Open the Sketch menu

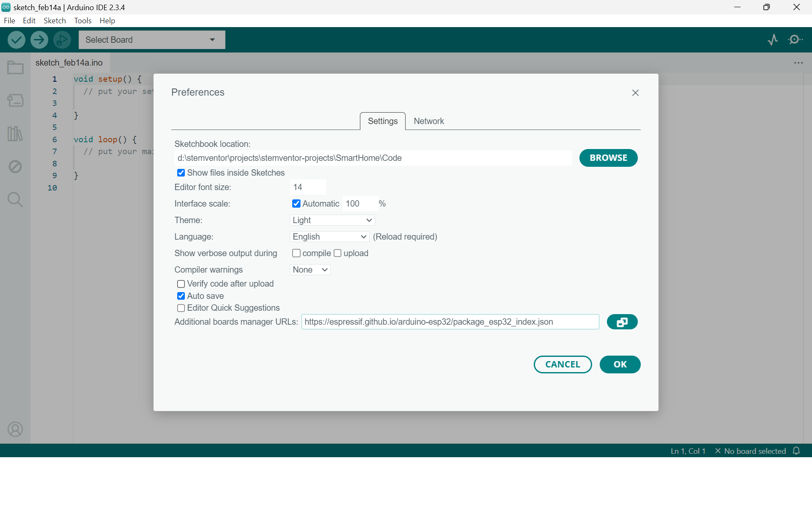tap(55, 21)
